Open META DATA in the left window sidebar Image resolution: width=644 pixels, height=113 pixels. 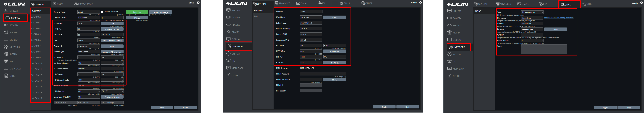pyautogui.click(x=13, y=69)
